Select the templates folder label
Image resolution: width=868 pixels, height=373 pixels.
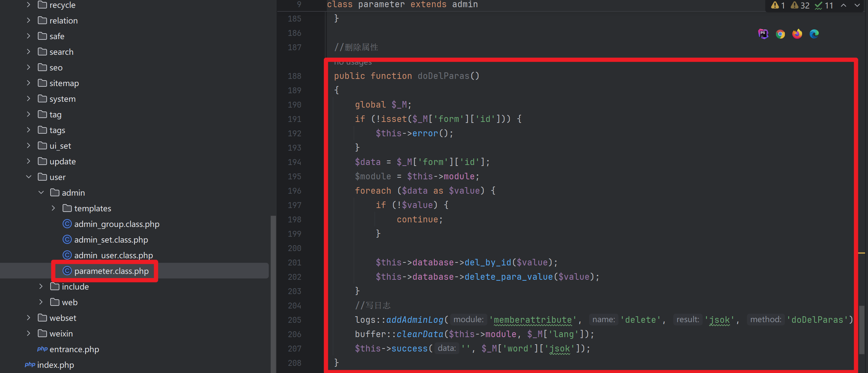(93, 208)
